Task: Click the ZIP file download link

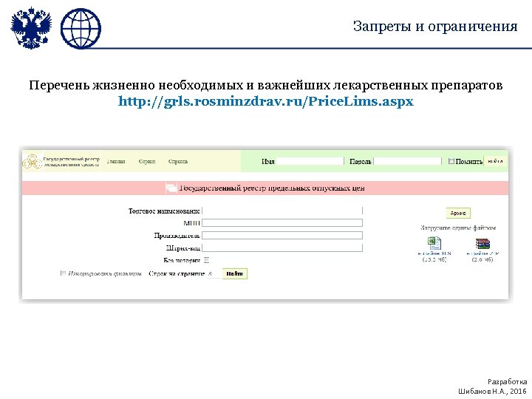Action: click(x=482, y=253)
